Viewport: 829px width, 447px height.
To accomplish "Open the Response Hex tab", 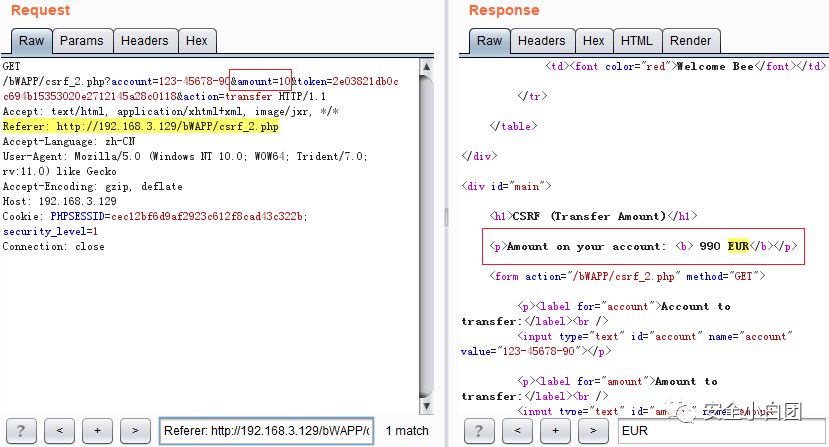I will (594, 41).
